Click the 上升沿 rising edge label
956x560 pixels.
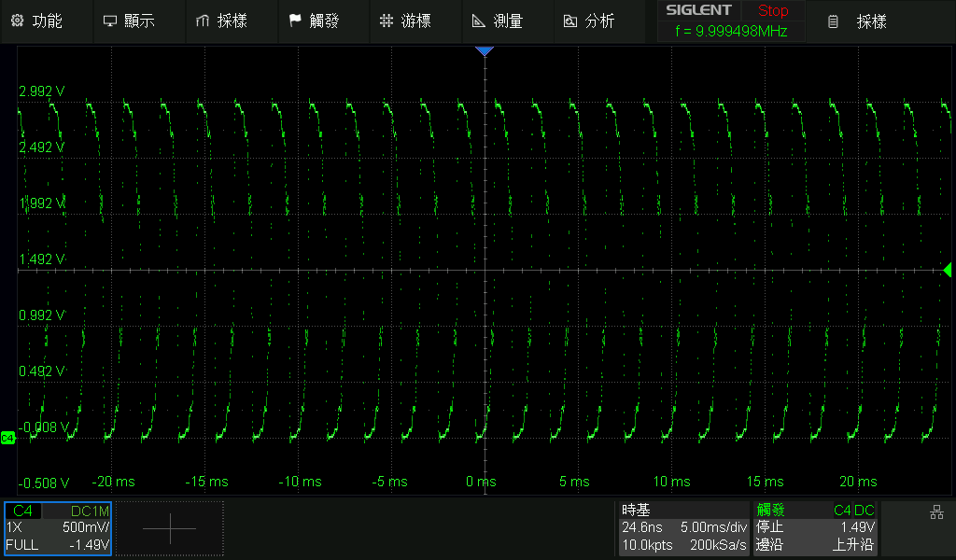(x=853, y=544)
